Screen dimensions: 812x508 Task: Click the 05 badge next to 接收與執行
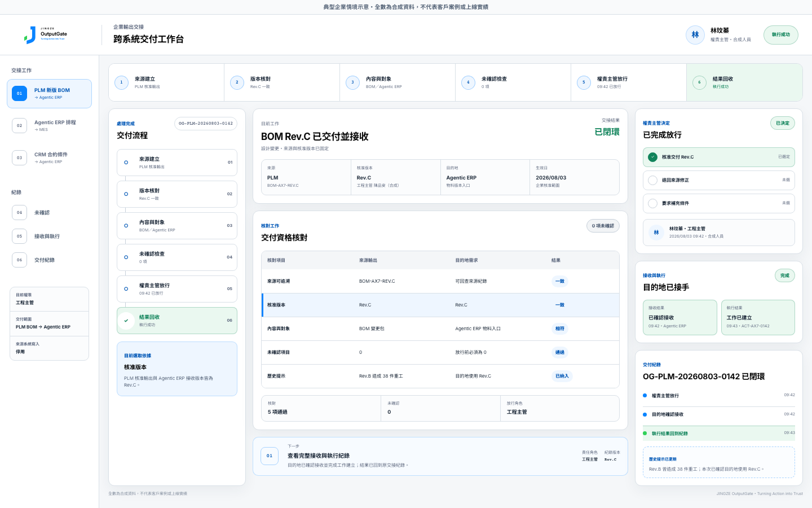point(19,237)
